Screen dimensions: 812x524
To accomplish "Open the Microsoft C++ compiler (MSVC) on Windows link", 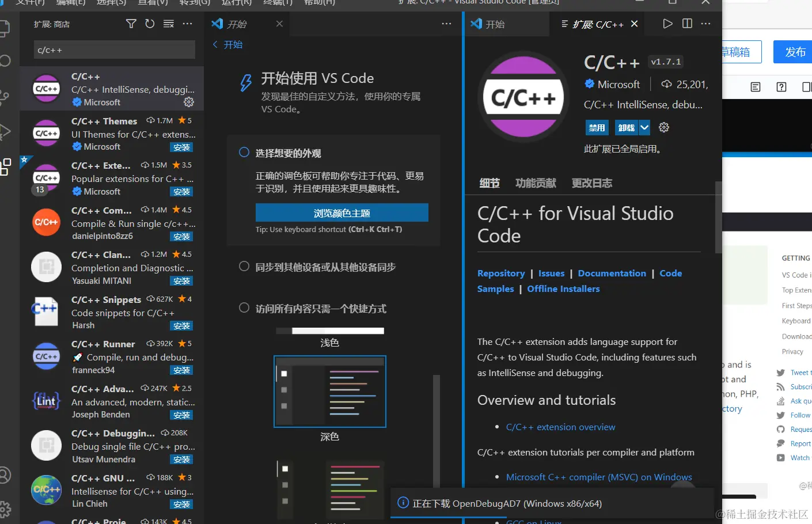I will [x=599, y=477].
